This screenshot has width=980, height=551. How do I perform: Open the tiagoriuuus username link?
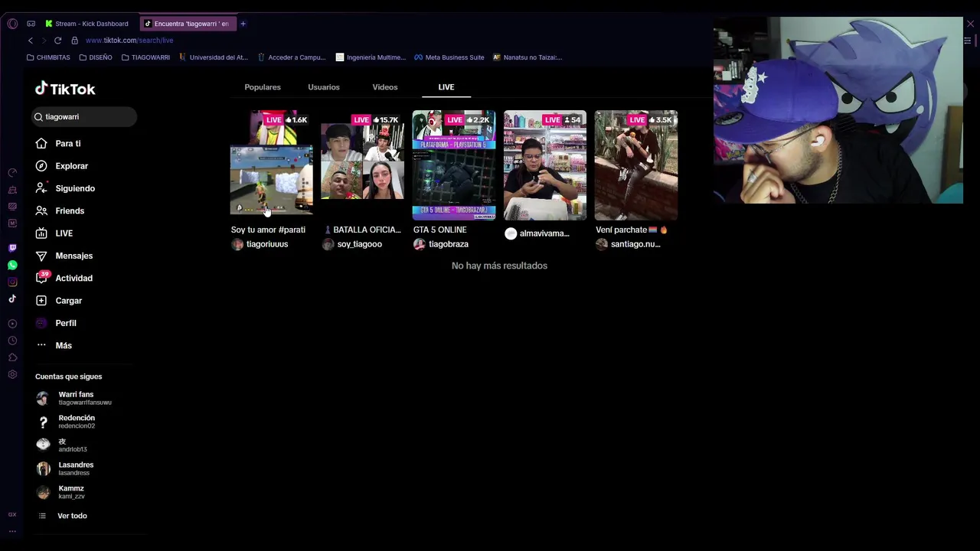[267, 244]
